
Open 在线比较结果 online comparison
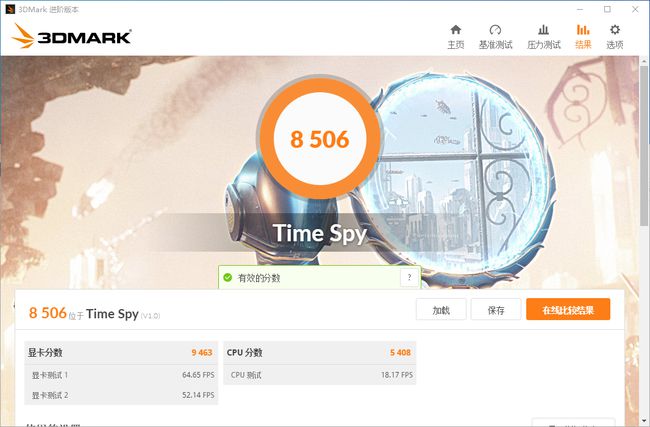coord(568,309)
